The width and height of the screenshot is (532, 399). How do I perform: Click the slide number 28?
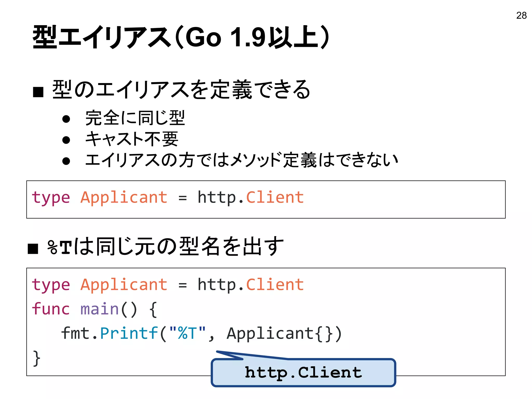[521, 16]
